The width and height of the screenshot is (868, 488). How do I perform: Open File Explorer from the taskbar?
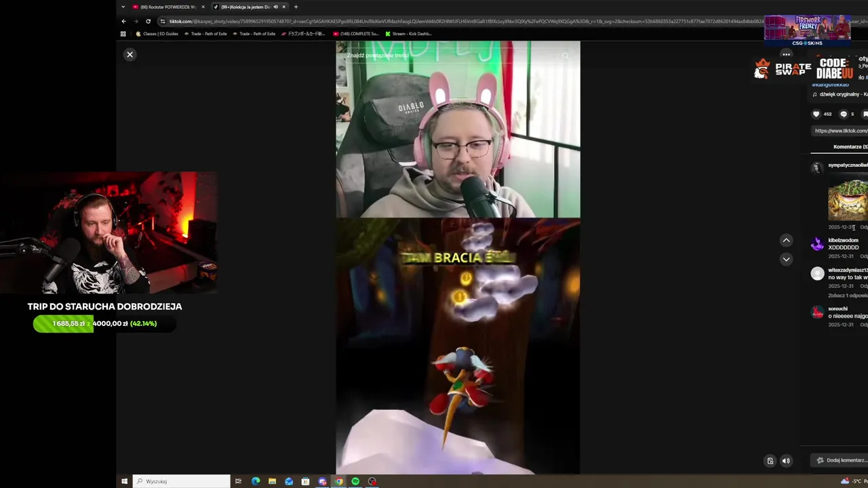pyautogui.click(x=272, y=481)
